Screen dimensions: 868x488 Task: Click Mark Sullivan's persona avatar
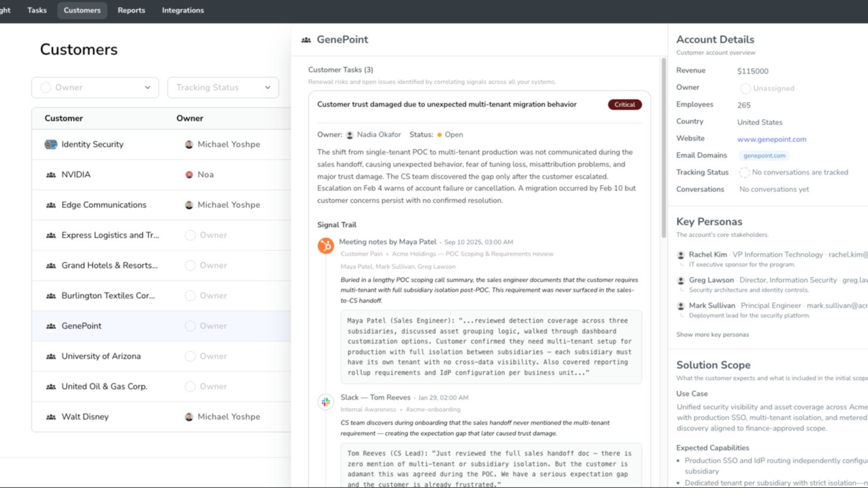point(680,306)
